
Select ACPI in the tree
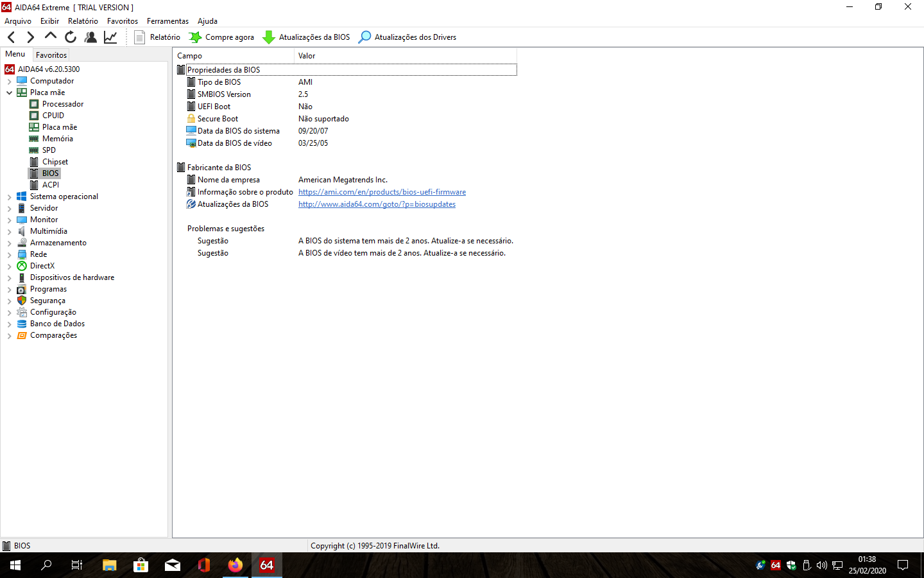point(51,185)
